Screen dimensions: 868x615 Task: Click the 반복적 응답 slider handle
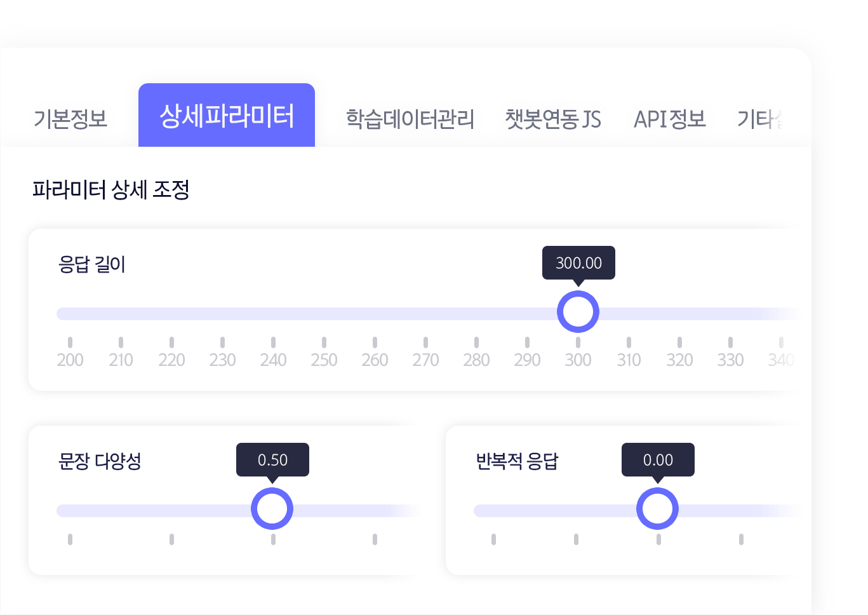click(657, 509)
